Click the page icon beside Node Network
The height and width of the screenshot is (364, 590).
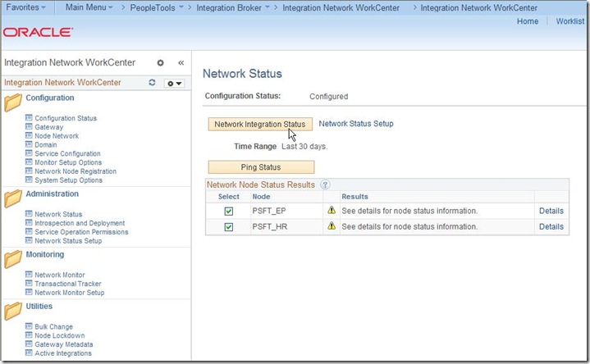tap(29, 135)
